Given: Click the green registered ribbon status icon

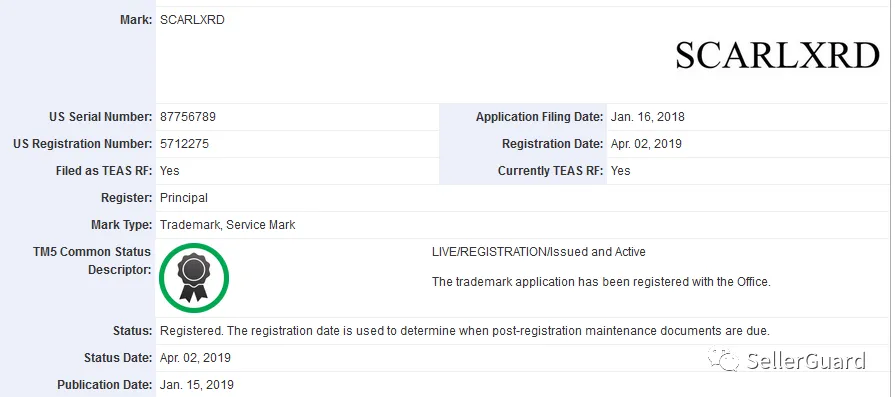Looking at the screenshot, I should (194, 278).
